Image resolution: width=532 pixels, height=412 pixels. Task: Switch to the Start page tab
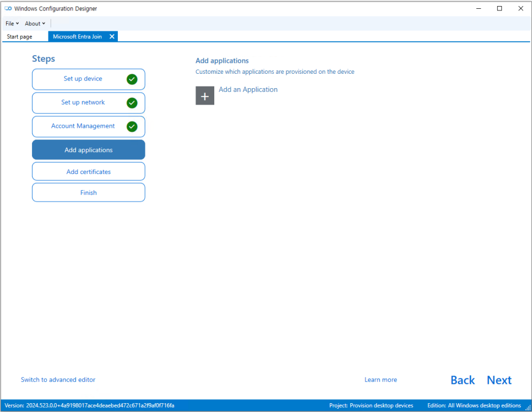(20, 36)
